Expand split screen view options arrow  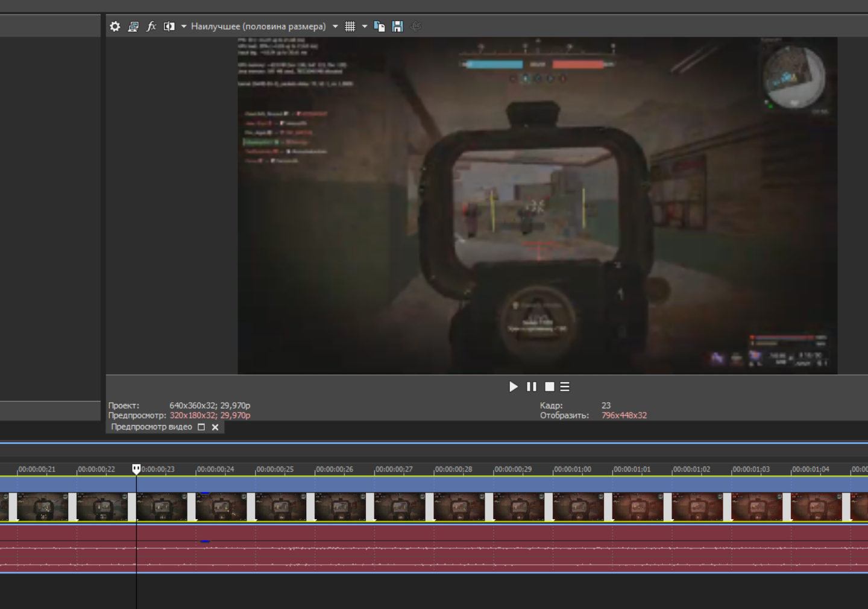184,27
